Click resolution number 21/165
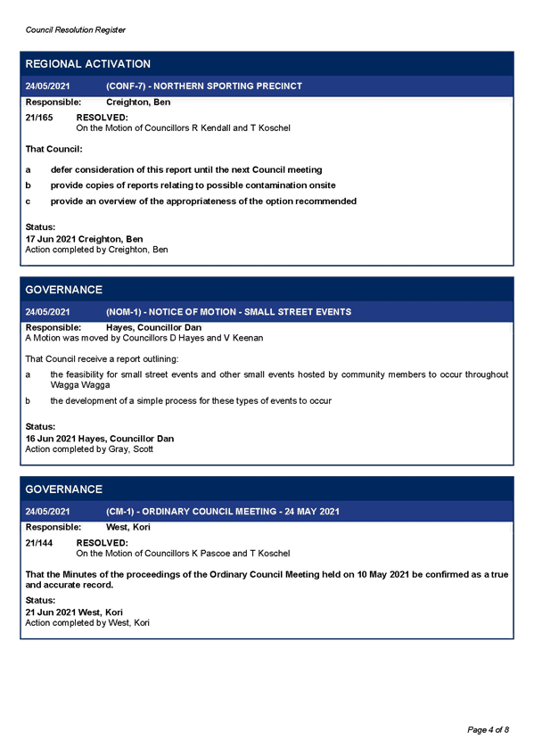This screenshot has height=756, width=534. pyautogui.click(x=39, y=117)
